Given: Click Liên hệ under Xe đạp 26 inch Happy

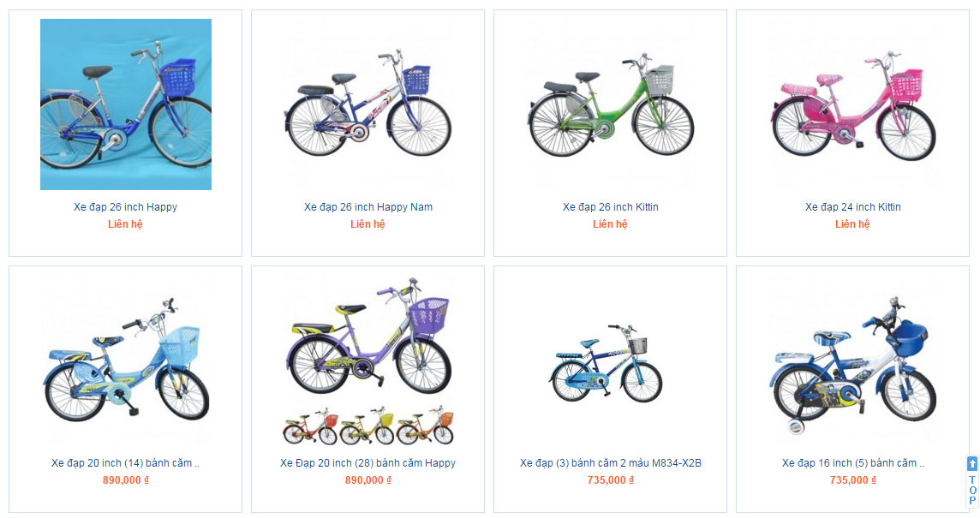Looking at the screenshot, I should 126,224.
